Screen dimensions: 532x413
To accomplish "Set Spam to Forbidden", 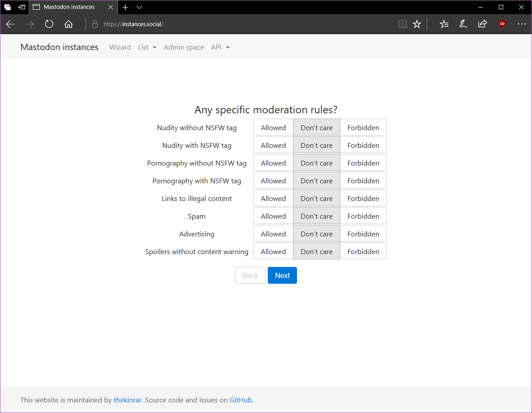I will click(x=363, y=216).
